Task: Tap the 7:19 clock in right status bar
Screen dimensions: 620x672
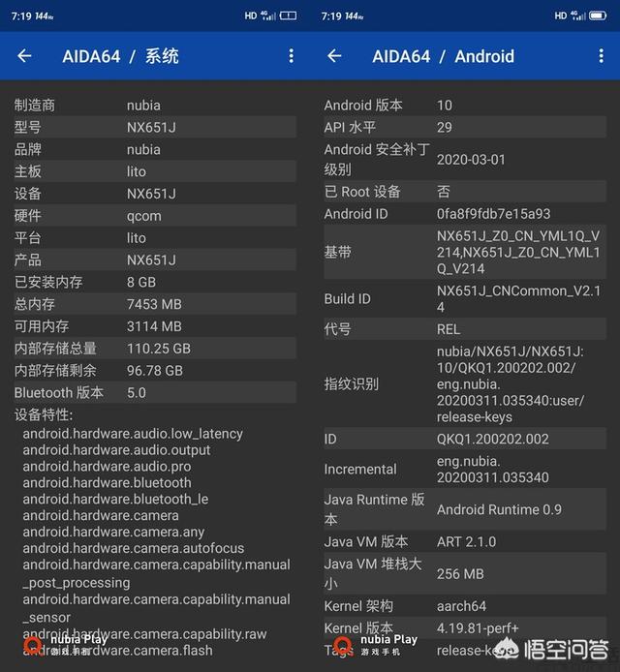Action: coord(331,16)
